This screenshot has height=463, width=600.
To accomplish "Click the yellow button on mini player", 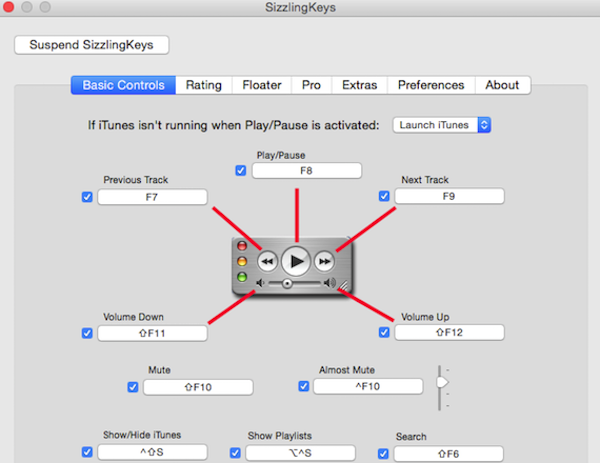I will pos(241,261).
